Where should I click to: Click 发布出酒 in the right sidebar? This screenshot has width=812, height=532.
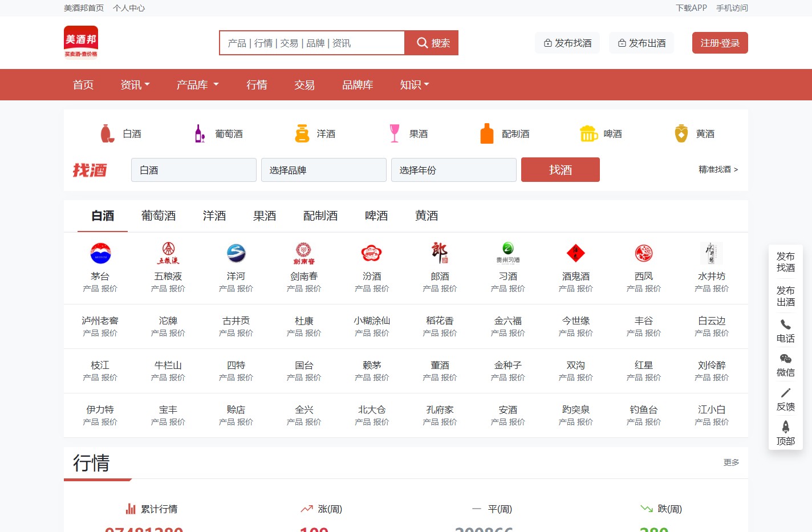coord(786,296)
